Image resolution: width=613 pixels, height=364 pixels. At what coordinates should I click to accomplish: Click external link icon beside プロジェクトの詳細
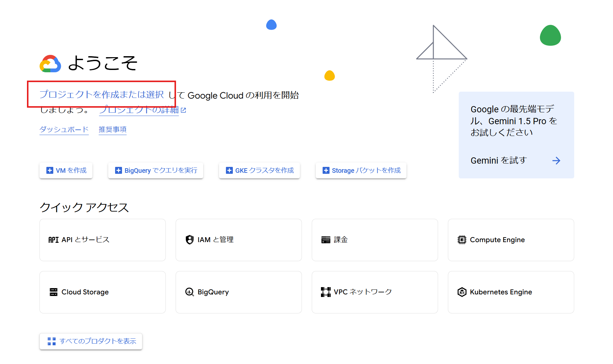(184, 110)
